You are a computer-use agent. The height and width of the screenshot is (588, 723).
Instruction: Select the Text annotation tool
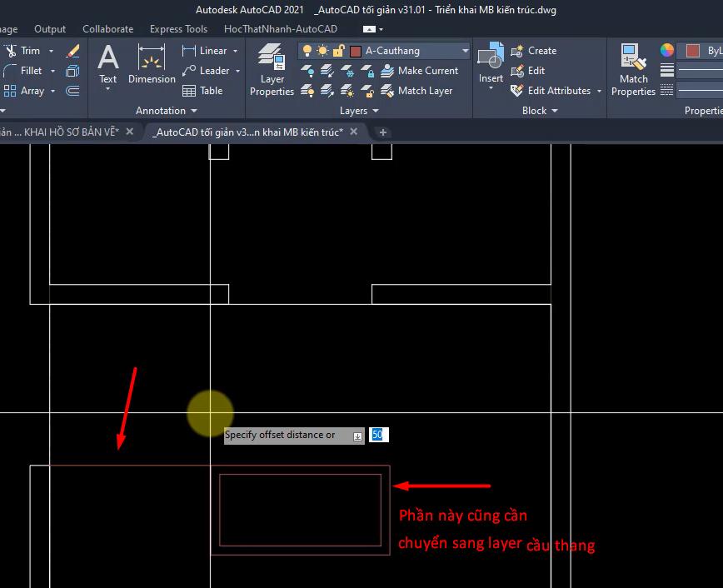click(108, 65)
